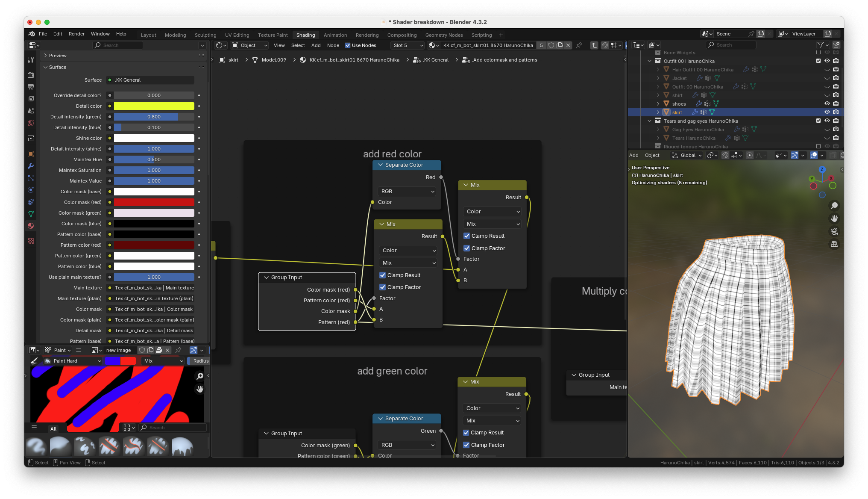Screen dimensions: 868x499
Task: Switch to the Texture Paint workspace tab
Action: coord(273,35)
